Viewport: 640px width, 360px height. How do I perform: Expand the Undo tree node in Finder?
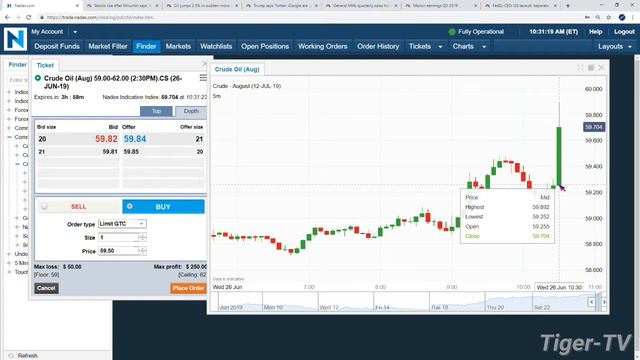tap(9, 254)
